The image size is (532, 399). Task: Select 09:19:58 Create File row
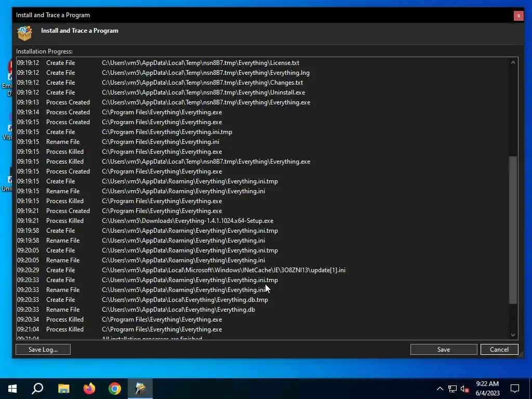[262, 230]
